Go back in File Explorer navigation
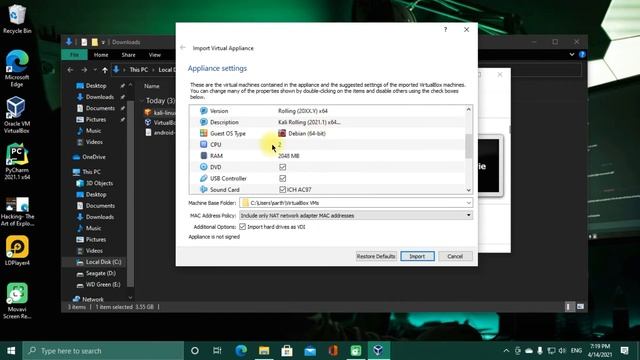640x360 pixels. pos(70,70)
